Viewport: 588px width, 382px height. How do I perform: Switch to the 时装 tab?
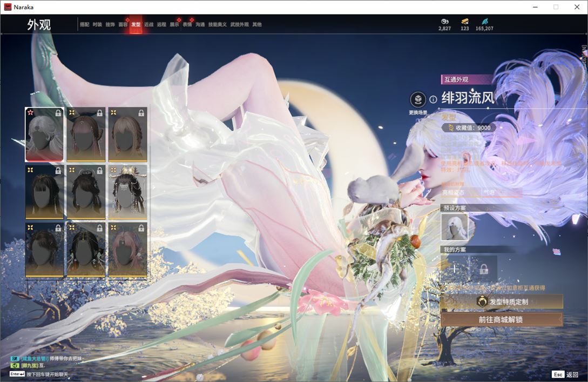97,24
